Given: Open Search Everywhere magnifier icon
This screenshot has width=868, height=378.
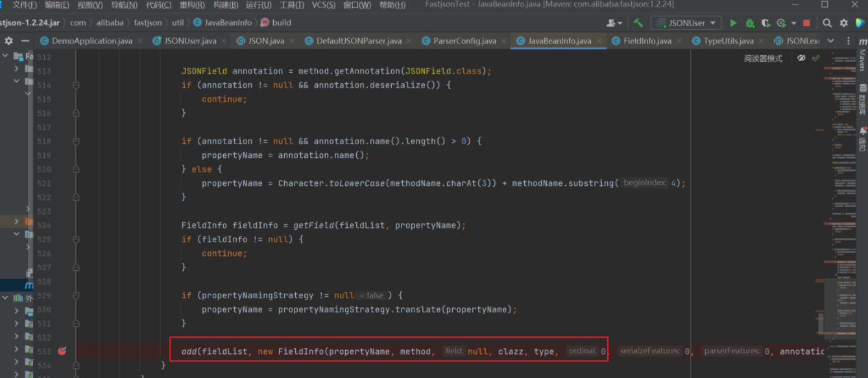Looking at the screenshot, I should pyautogui.click(x=827, y=23).
